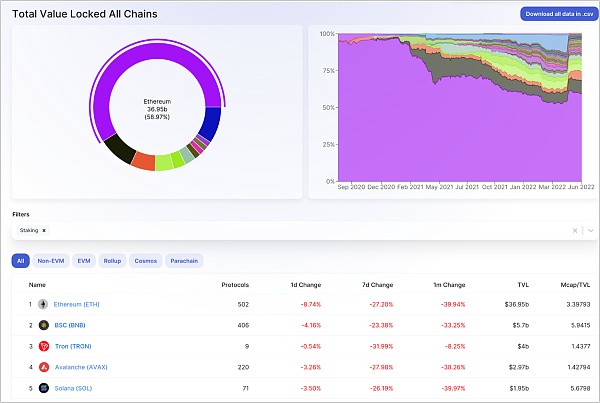Image resolution: width=600 pixels, height=403 pixels.
Task: Click the Ethereum chain logo icon
Action: tap(43, 304)
